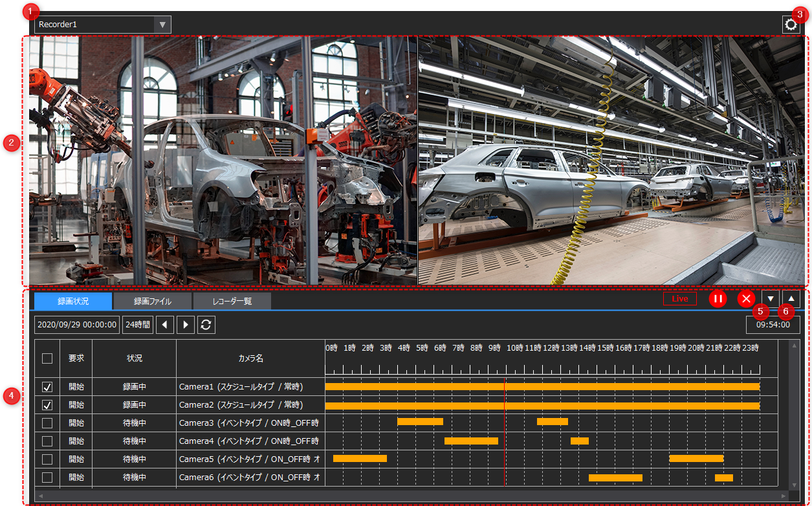
Task: Open the 2020/09/29 date-time picker
Action: 77,325
